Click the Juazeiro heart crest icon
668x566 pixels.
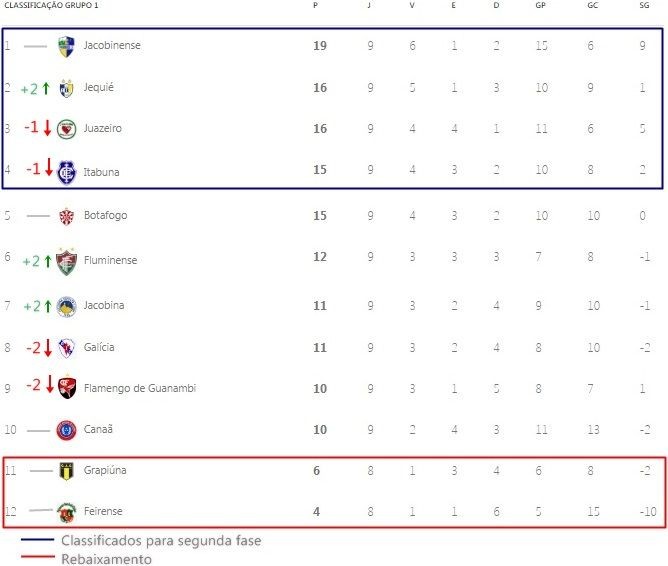[66, 129]
